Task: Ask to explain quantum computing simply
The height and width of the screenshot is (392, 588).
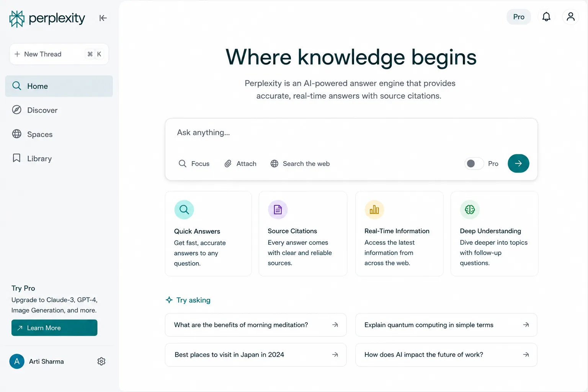Action: coord(446,325)
